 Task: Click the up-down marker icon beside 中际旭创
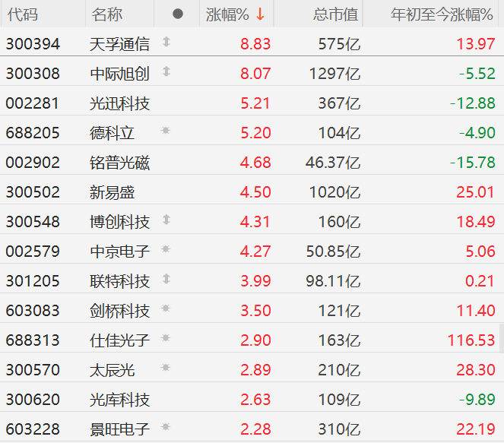pos(166,71)
